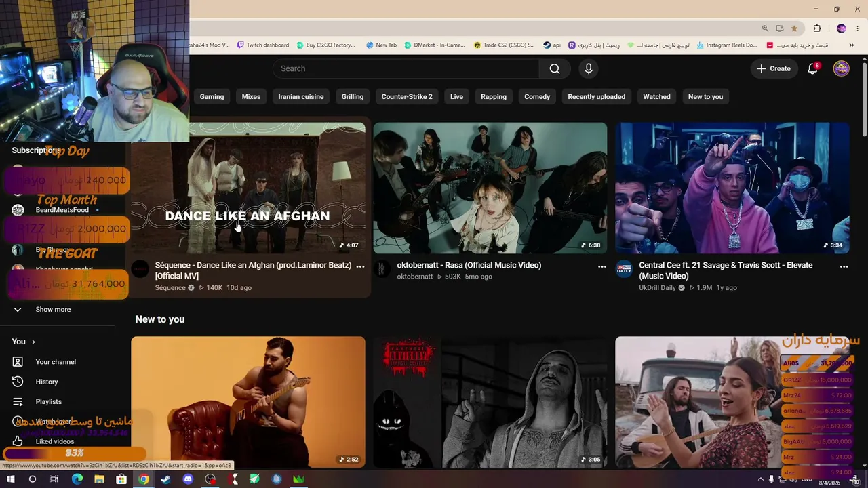The image size is (868, 488).
Task: Select the Gaming filter chip
Action: (x=212, y=96)
